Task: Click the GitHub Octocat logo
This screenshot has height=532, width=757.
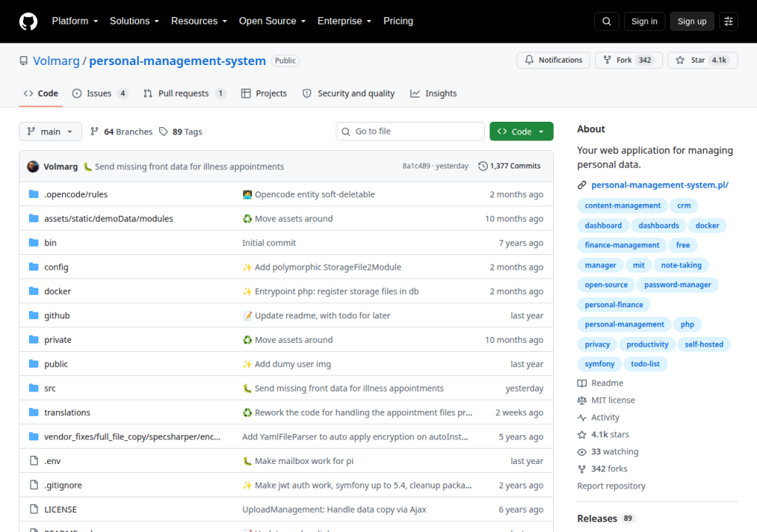Action: click(28, 21)
